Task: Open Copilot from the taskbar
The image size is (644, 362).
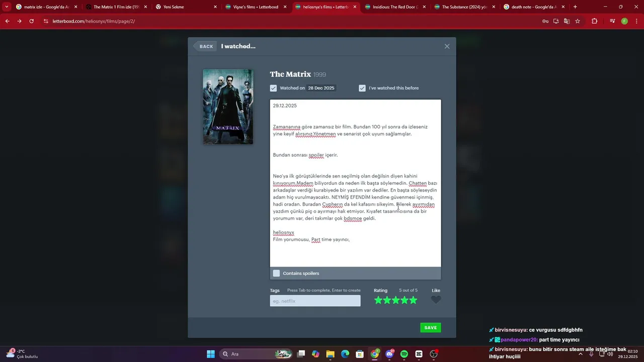Action: [315, 354]
